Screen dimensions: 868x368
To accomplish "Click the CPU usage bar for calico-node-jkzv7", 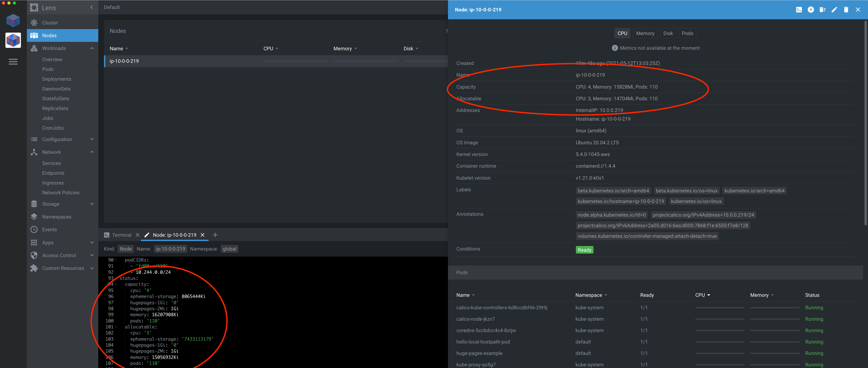I will point(720,319).
